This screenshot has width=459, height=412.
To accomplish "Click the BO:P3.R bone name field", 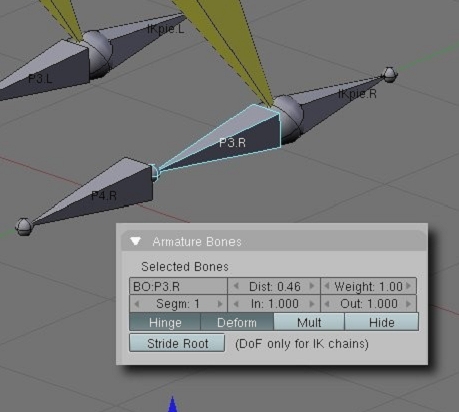I will tap(178, 286).
